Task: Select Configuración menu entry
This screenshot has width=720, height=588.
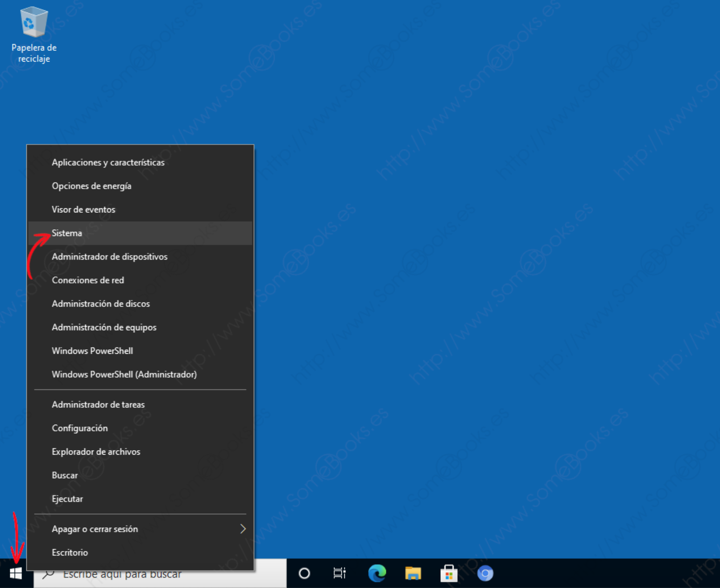Action: click(80, 428)
